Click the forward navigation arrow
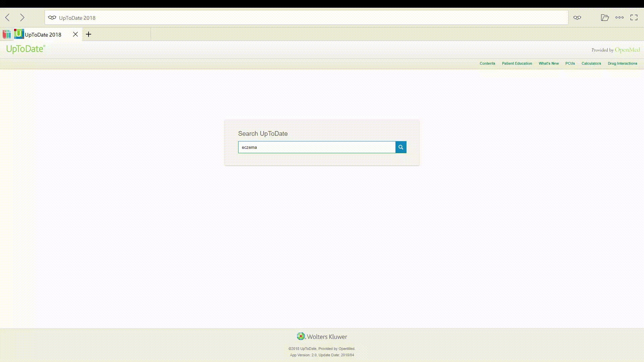The image size is (644, 362). (x=22, y=17)
